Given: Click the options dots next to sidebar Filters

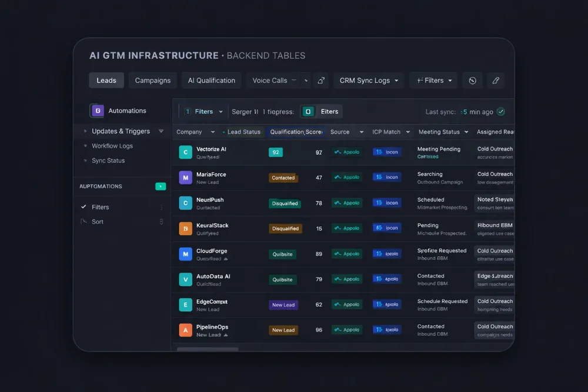Looking at the screenshot, I should 161,207.
